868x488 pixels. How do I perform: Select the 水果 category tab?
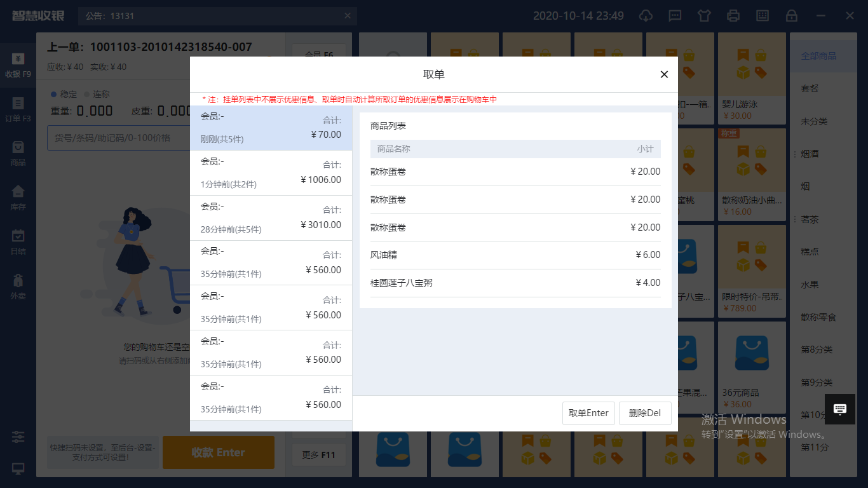[810, 285]
